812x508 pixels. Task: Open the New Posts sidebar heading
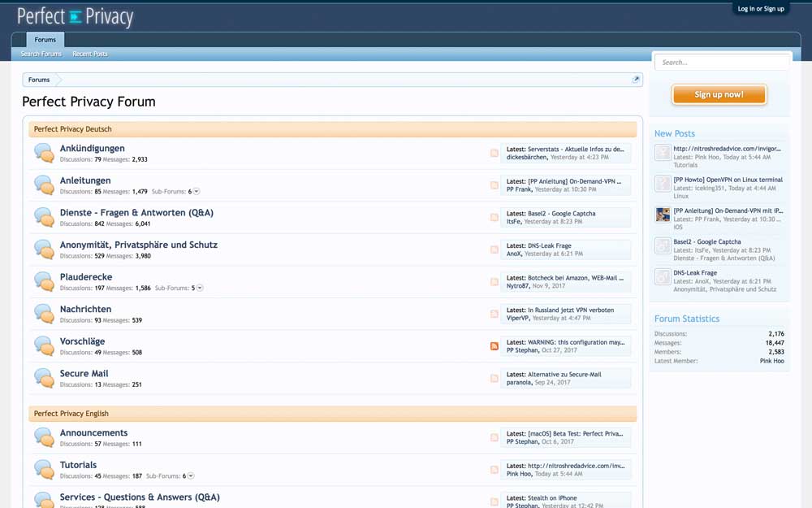pyautogui.click(x=674, y=133)
